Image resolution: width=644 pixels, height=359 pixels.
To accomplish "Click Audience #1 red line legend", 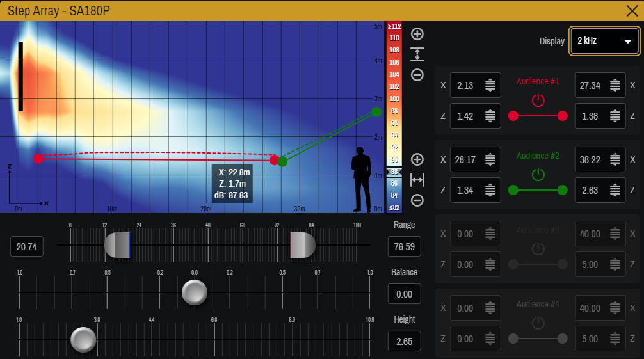I will pyautogui.click(x=538, y=116).
